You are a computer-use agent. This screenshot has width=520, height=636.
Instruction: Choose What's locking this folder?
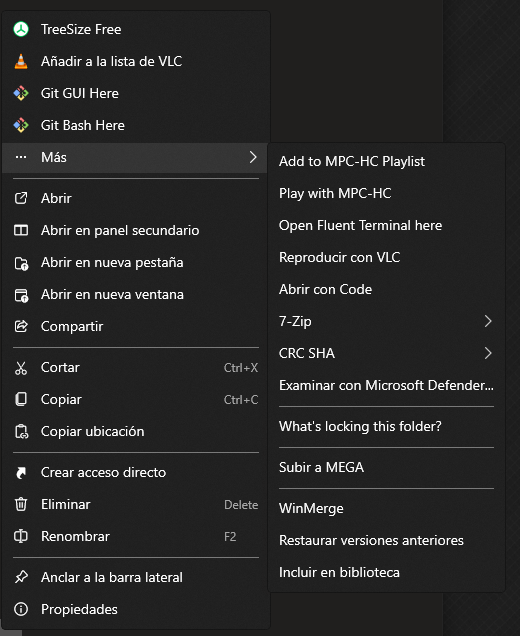pyautogui.click(x=386, y=427)
